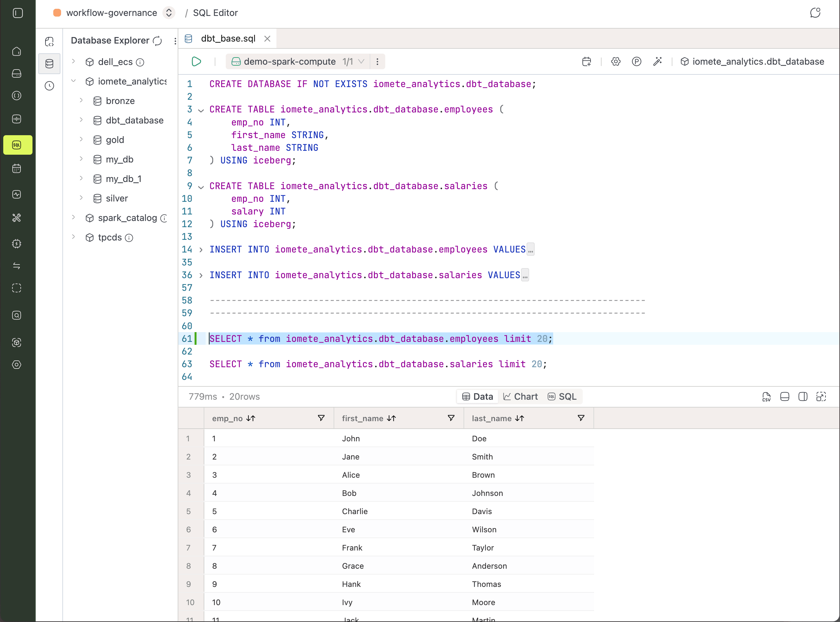Toggle the side-by-side panel layout icon
The image size is (840, 622).
[x=802, y=396]
